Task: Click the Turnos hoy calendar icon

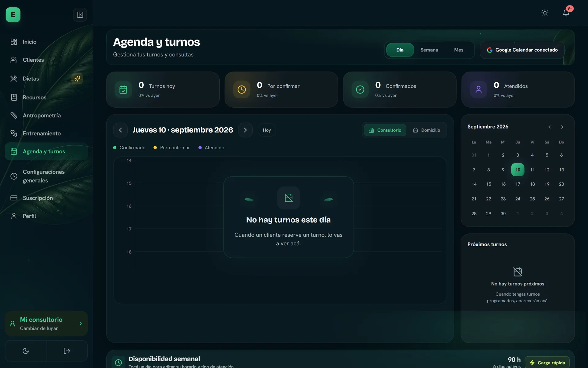Action: tap(123, 90)
